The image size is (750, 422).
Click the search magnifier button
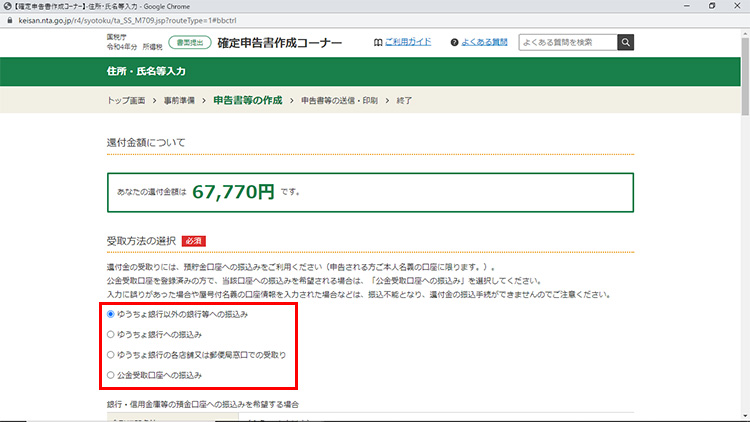click(626, 42)
